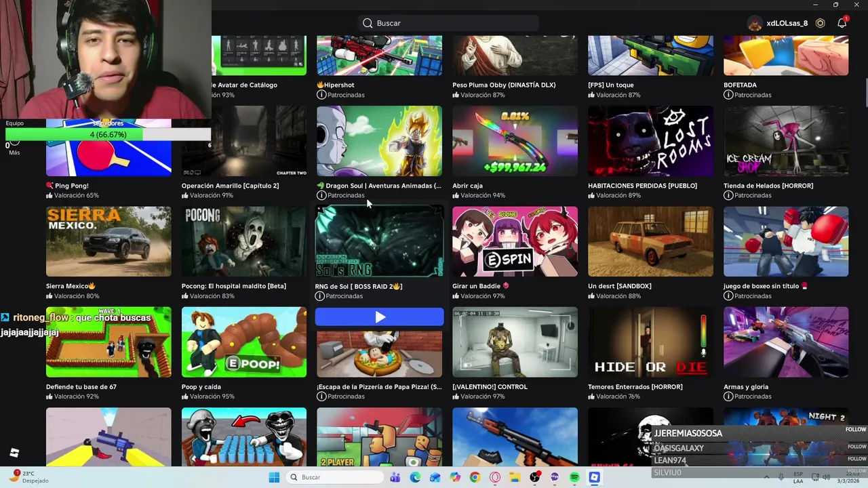Click the Windows taskbar Buscar search box

tap(336, 477)
